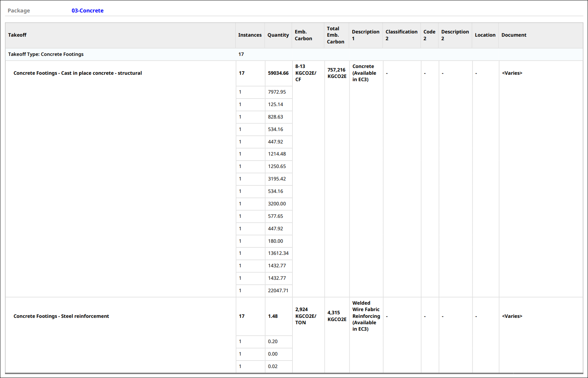The image size is (588, 378).
Task: Click the Description 1 column header
Action: (x=366, y=35)
